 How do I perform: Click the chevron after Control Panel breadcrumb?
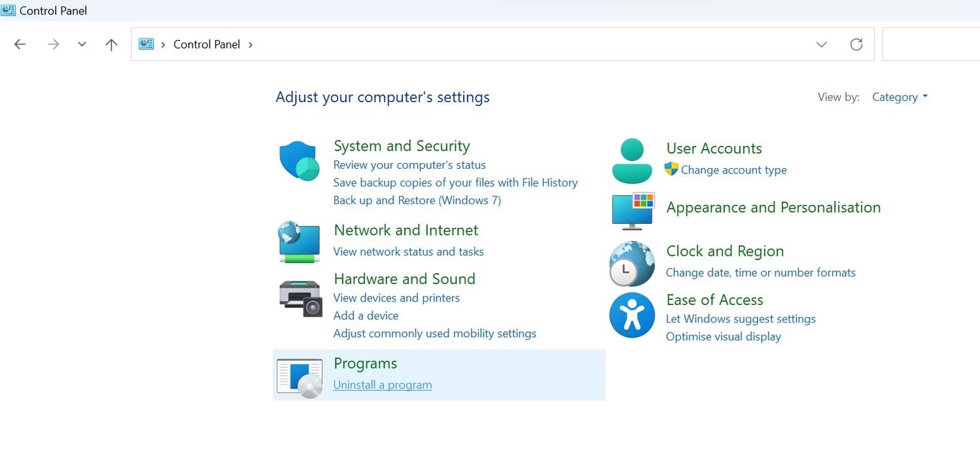[x=250, y=45]
